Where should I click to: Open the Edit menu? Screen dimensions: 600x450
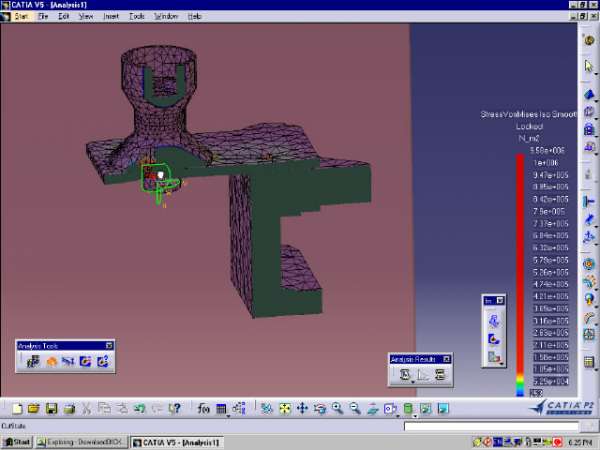point(64,16)
